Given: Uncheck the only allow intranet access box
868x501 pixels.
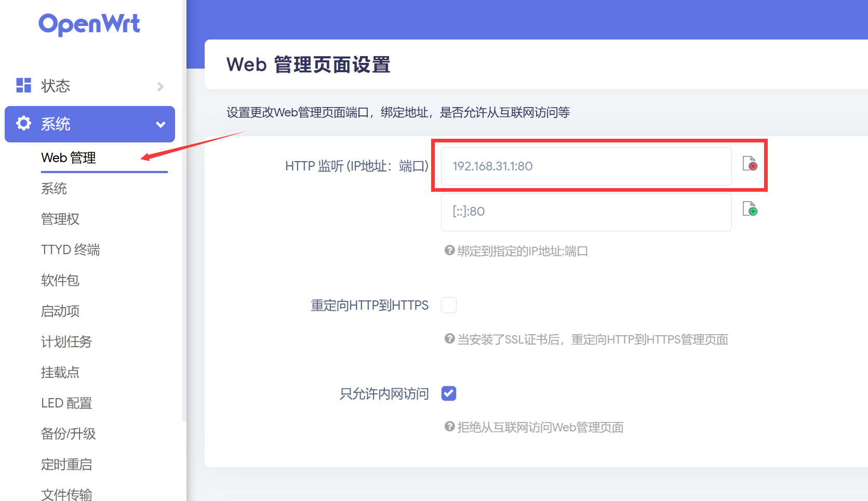Looking at the screenshot, I should click(x=449, y=393).
